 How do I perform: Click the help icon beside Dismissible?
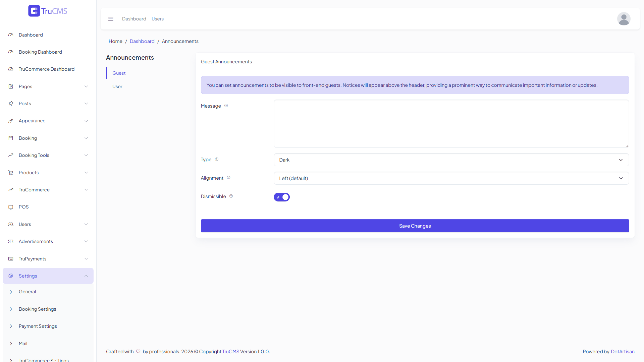pyautogui.click(x=231, y=196)
